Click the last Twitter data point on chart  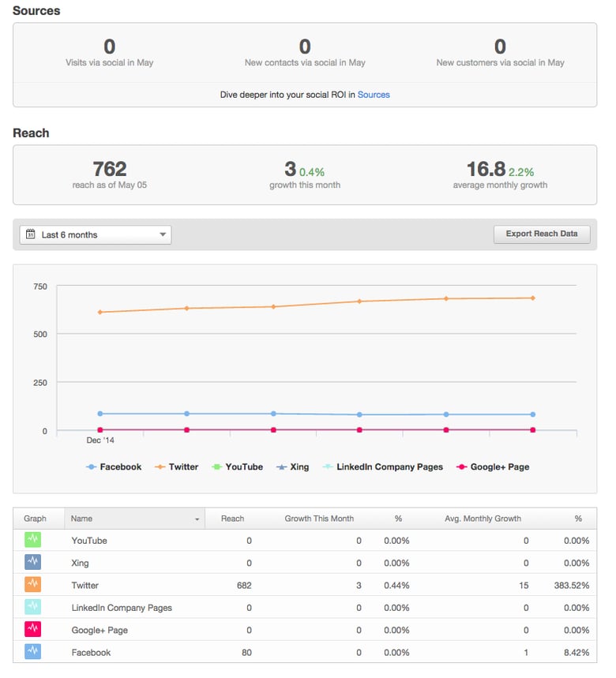pos(533,298)
